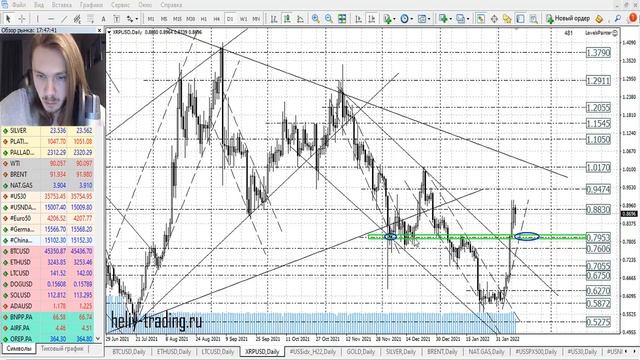The width and height of the screenshot is (640, 360).
Task: Select the arrow cursor tool
Action: (x=8, y=19)
